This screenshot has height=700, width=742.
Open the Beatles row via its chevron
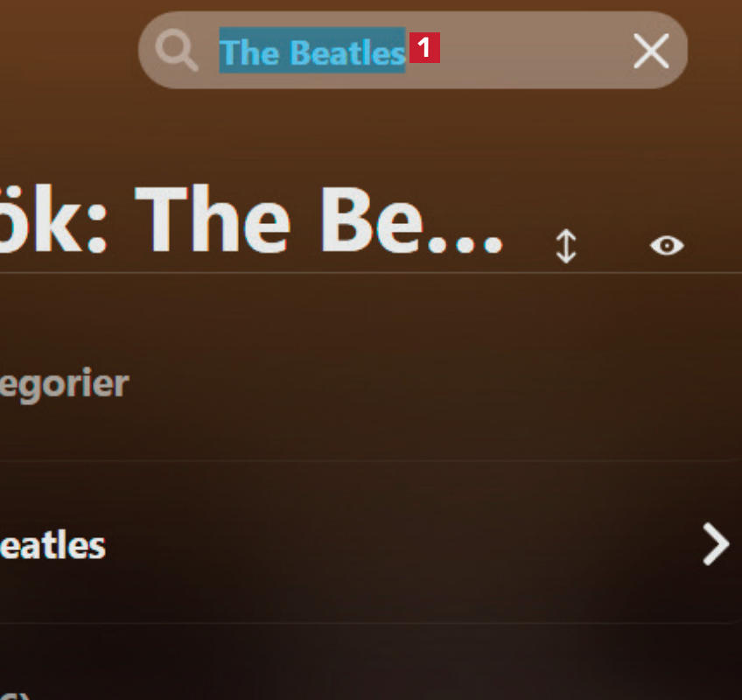point(716,545)
